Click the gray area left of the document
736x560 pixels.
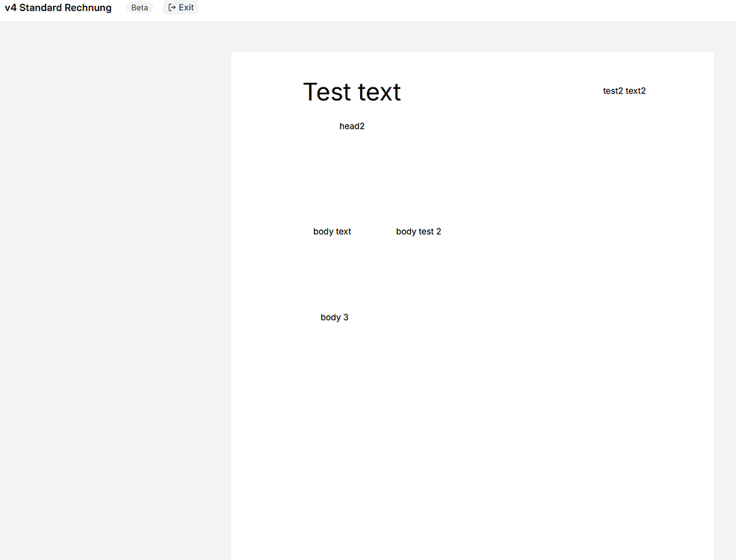[x=112, y=299]
